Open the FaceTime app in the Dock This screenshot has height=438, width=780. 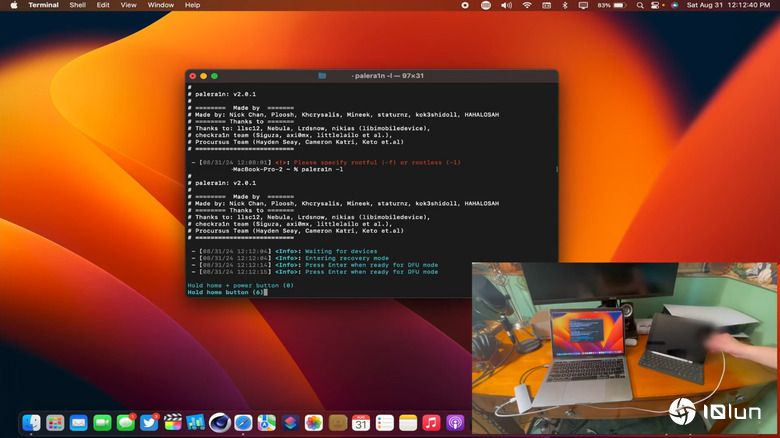(102, 423)
